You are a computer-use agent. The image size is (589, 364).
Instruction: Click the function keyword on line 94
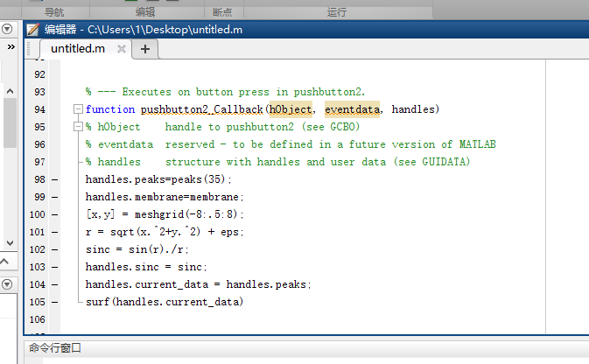pos(110,109)
